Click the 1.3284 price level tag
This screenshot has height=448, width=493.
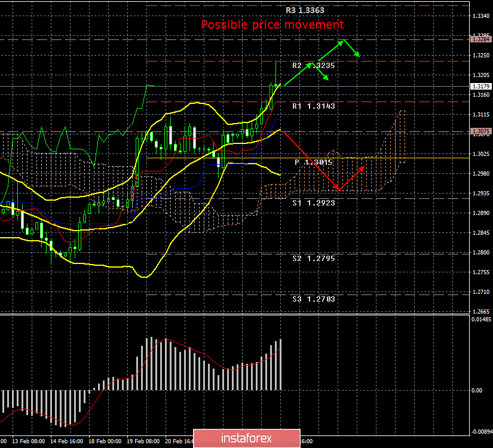[x=480, y=39]
